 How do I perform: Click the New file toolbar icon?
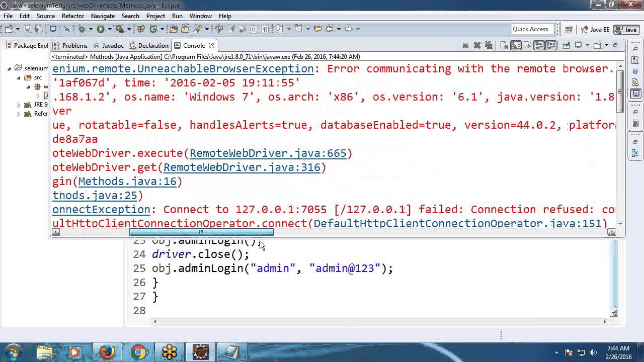coord(9,29)
